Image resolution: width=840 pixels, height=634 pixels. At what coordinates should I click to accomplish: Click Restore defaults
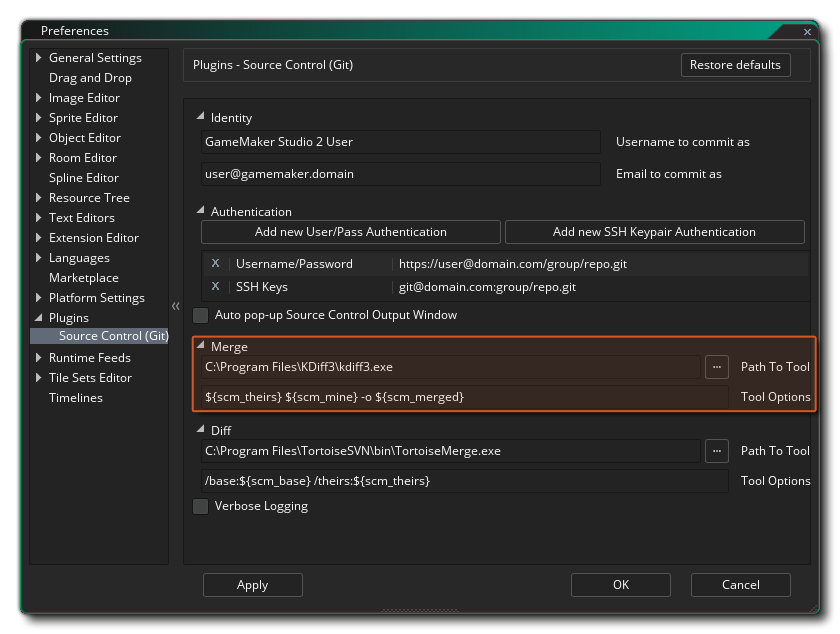(x=735, y=64)
